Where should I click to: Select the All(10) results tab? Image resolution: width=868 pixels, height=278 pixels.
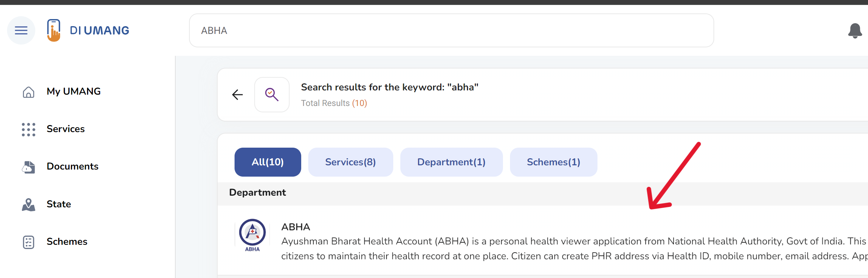click(267, 162)
